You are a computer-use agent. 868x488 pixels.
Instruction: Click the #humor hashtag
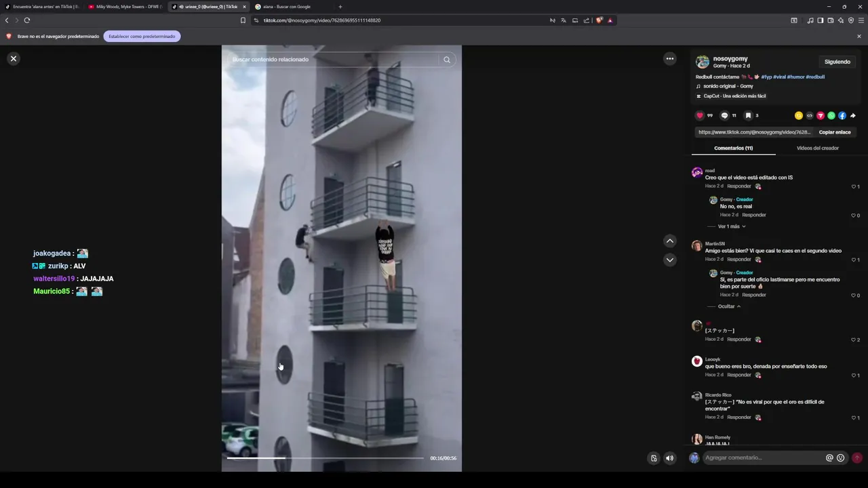(796, 77)
